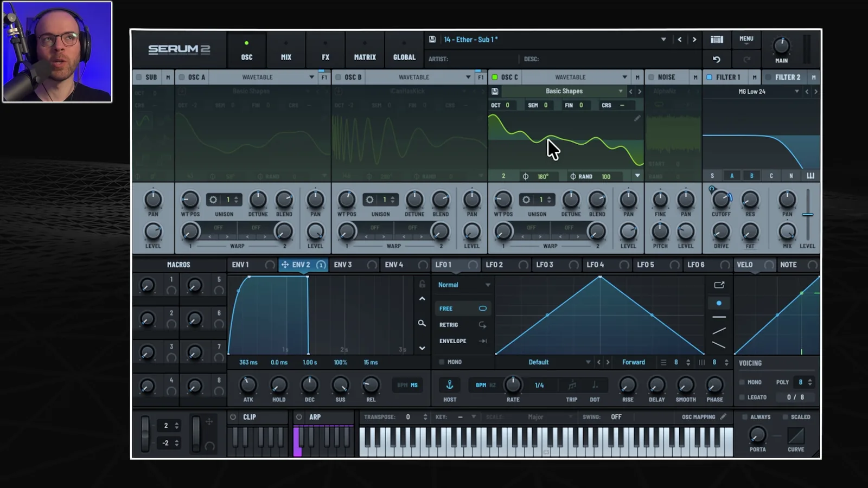Open the GLOBAL tab

(404, 49)
